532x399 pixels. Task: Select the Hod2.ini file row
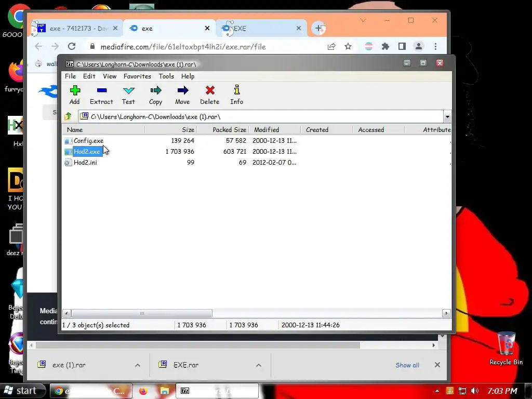[256, 162]
